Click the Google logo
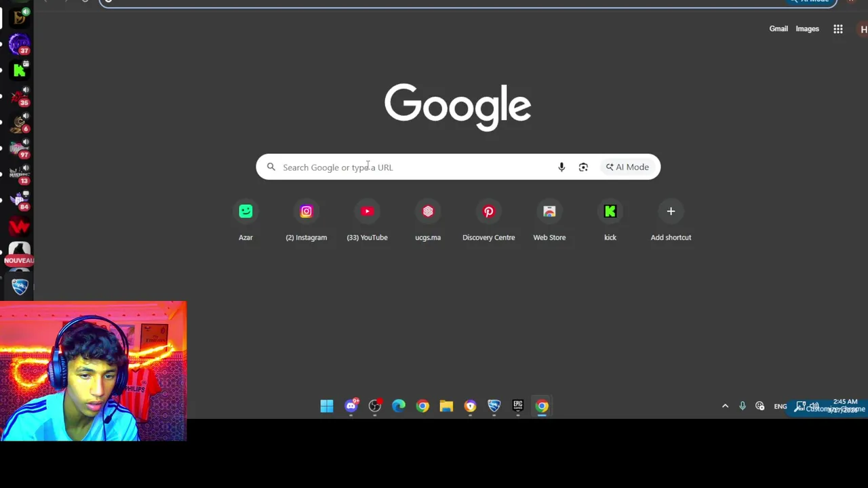 (x=458, y=107)
